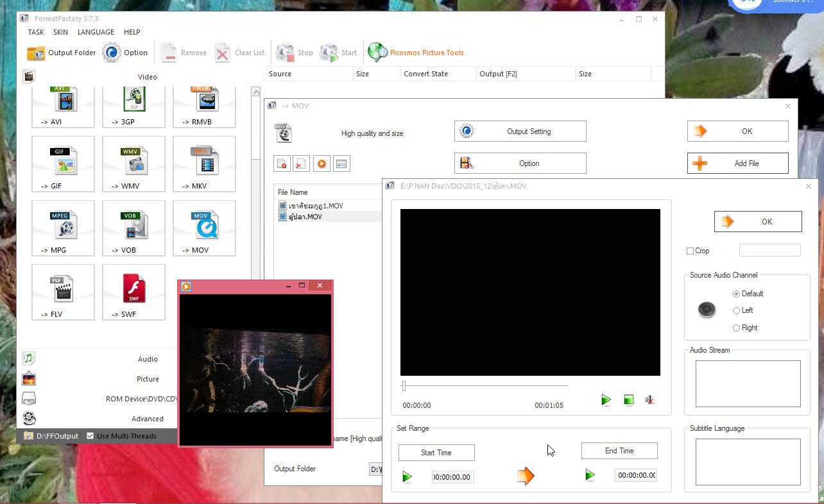Click the Start Time button

coord(436,453)
